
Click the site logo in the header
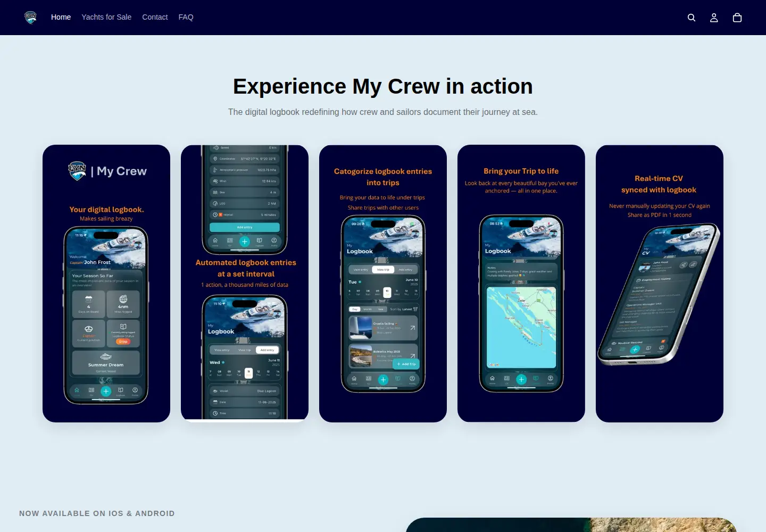click(x=31, y=18)
